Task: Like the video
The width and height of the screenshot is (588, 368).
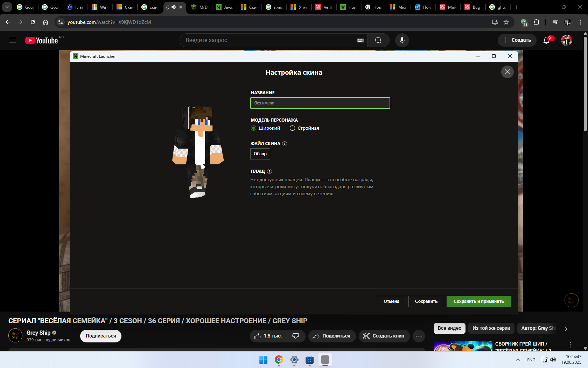Action: click(268, 336)
